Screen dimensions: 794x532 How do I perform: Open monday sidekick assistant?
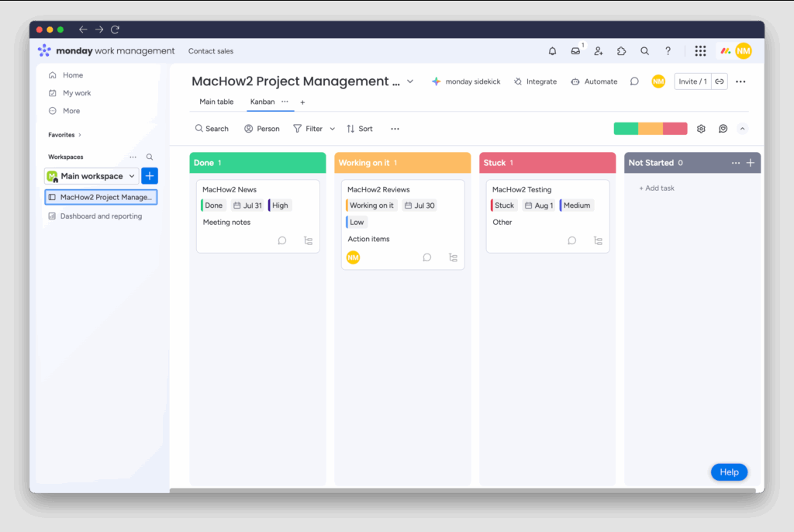[466, 81]
